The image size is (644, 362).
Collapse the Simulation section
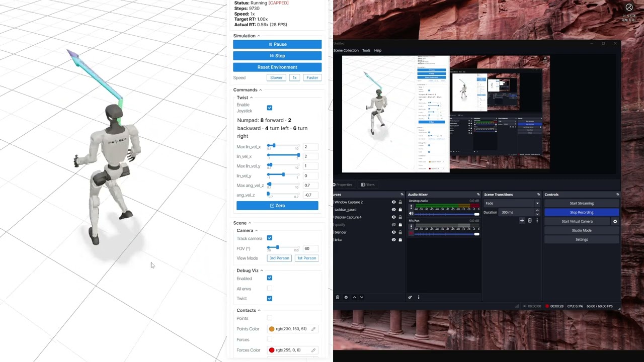tap(247, 36)
